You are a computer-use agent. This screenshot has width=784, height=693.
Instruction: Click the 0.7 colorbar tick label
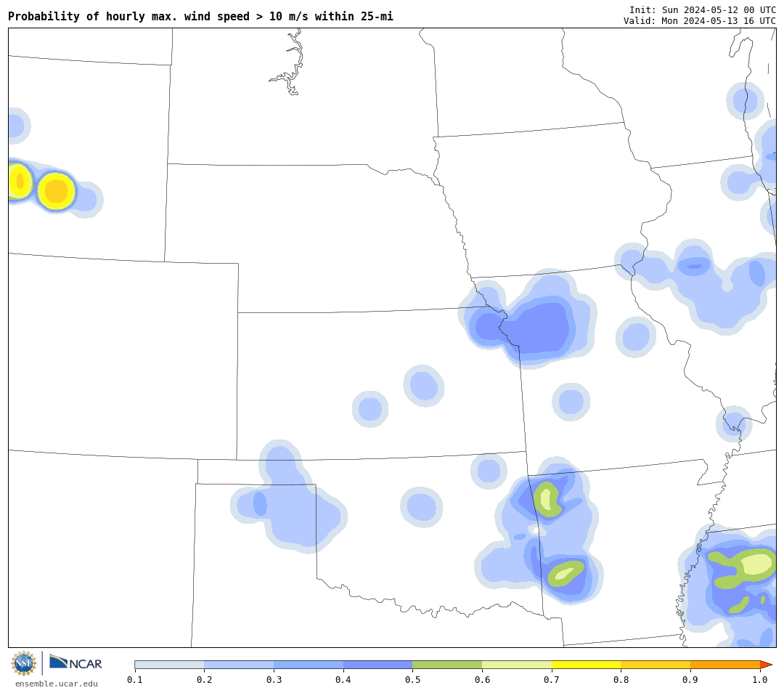pyautogui.click(x=552, y=679)
